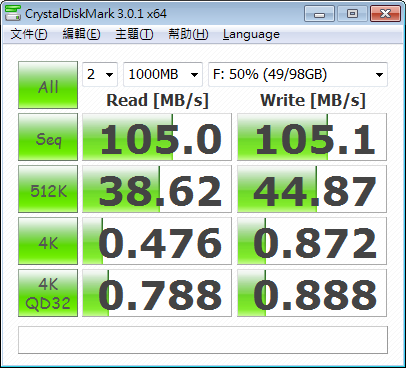Viewport: 408px width, 370px height.
Task: Click the 4K QD32 write result 0.888
Action: point(312,293)
